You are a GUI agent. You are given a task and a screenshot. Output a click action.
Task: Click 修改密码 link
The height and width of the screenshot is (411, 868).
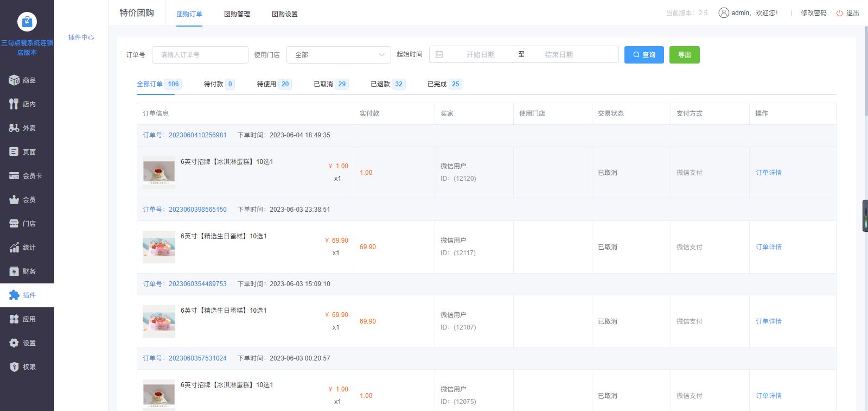click(814, 13)
